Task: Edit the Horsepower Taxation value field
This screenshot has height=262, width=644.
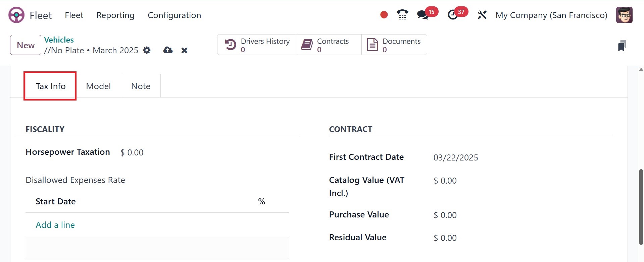Action: (132, 152)
